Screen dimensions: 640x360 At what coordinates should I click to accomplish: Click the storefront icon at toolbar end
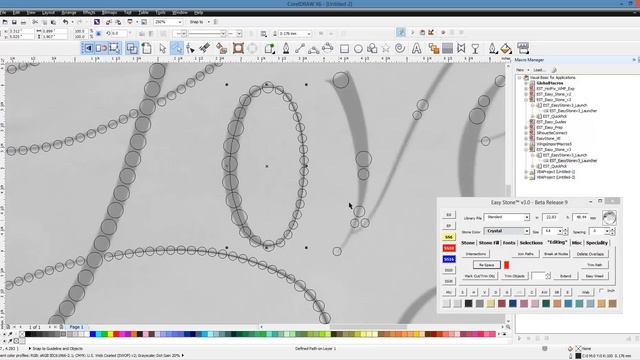(x=523, y=48)
